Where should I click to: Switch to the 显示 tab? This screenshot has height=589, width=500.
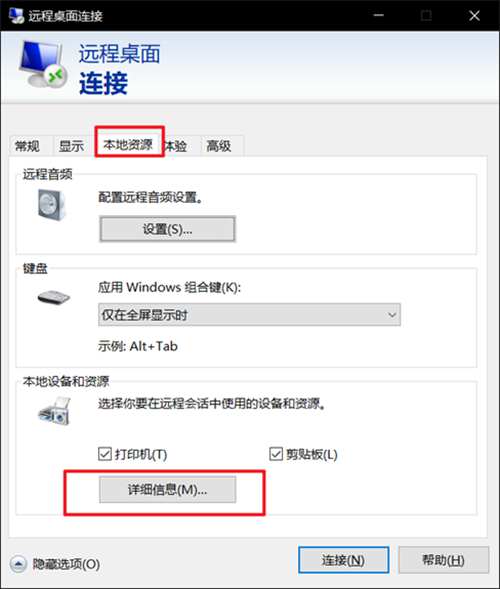click(x=71, y=146)
